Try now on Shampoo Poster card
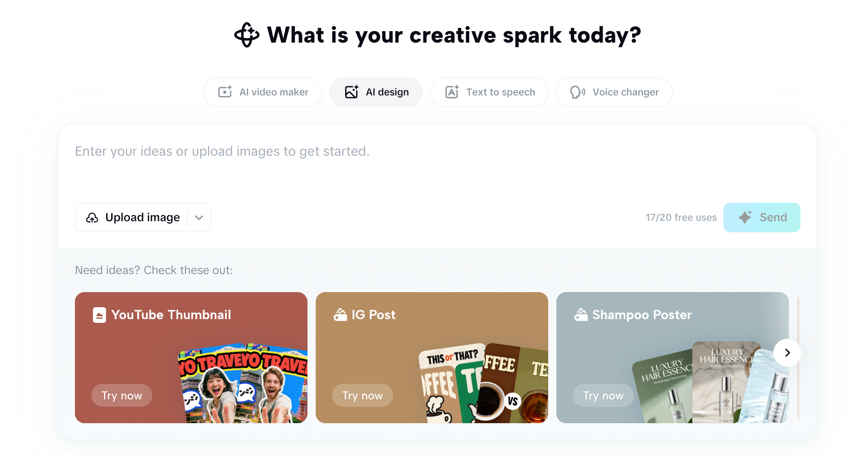 pos(603,395)
